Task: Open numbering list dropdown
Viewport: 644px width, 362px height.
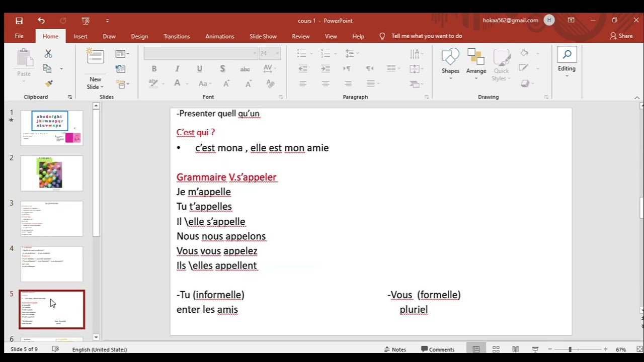Action: click(x=336, y=53)
